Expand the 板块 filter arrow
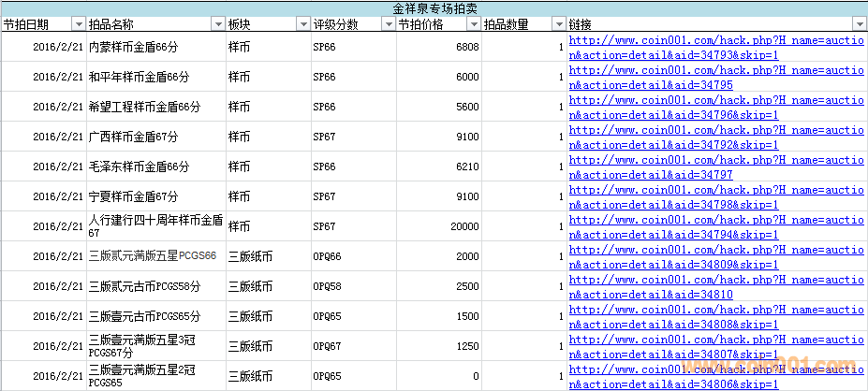This screenshot has height=391, width=868. pyautogui.click(x=302, y=24)
